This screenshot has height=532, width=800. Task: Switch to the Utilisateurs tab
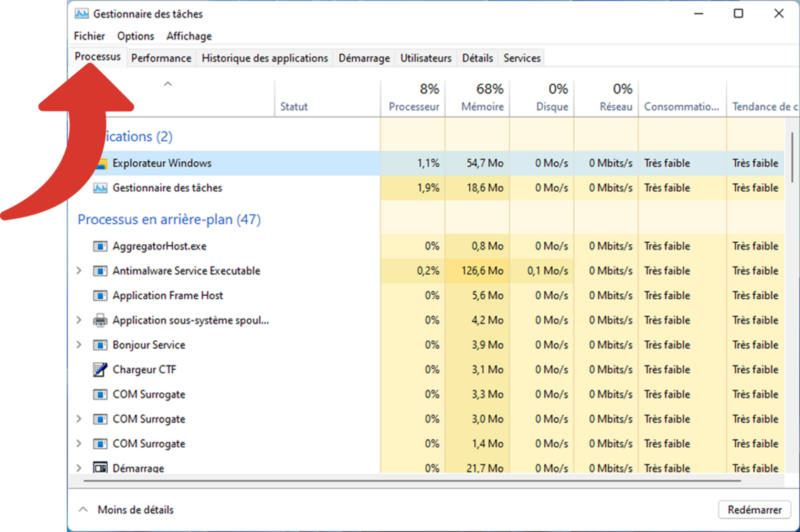pyautogui.click(x=426, y=58)
